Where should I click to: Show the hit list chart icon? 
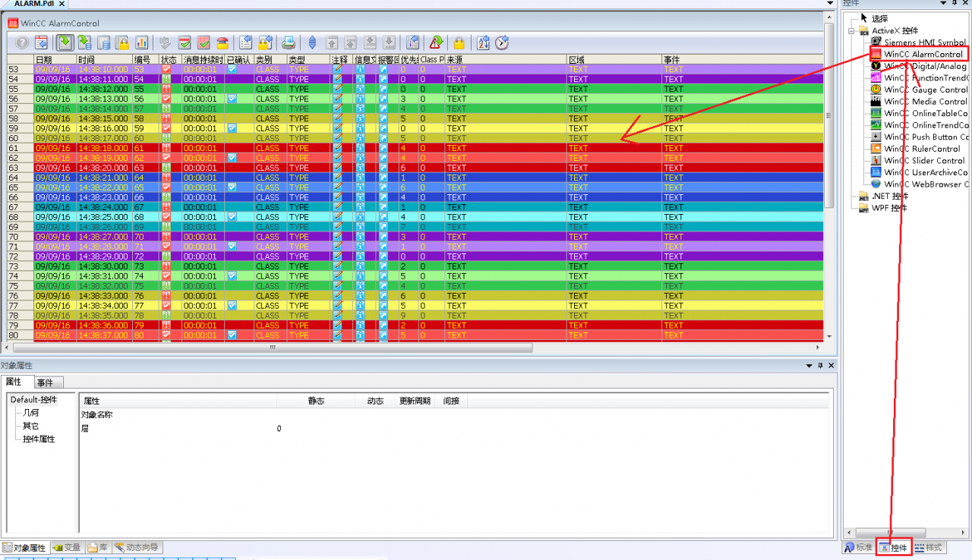(141, 42)
